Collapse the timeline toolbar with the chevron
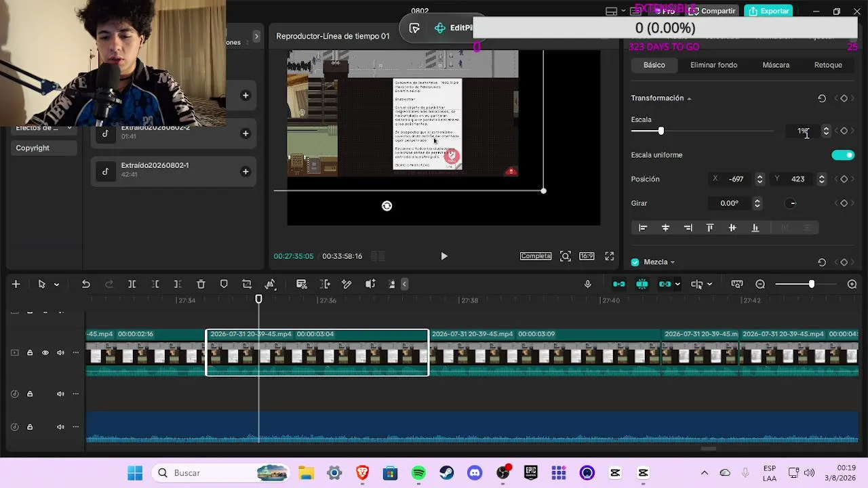This screenshot has width=868, height=488. (405, 284)
